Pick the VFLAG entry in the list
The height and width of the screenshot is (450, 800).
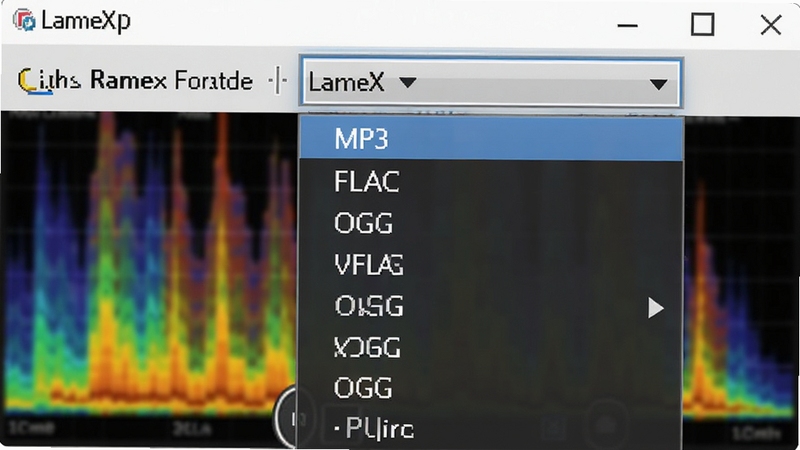tap(491, 265)
